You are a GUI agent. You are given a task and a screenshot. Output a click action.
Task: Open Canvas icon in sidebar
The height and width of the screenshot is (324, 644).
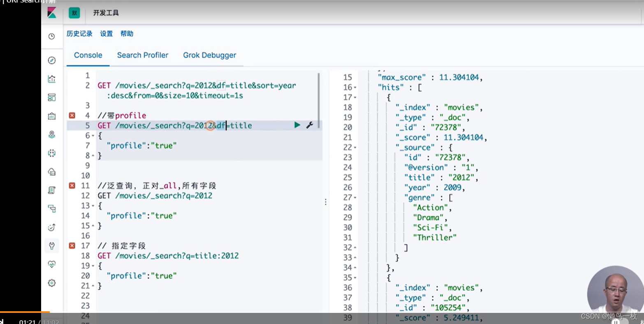click(x=52, y=116)
